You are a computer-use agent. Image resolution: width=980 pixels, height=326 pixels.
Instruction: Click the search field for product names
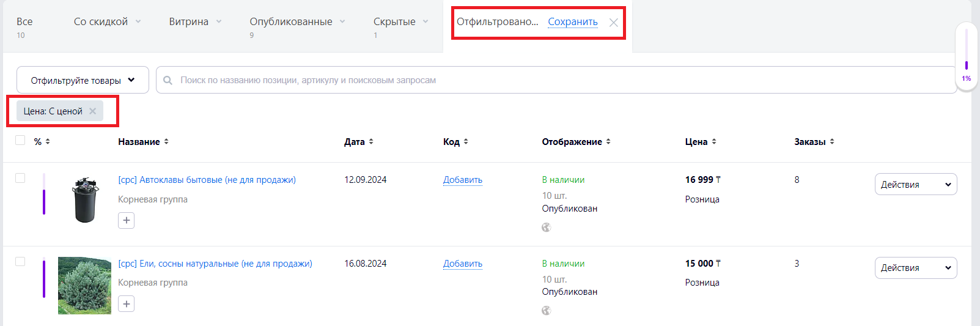556,80
